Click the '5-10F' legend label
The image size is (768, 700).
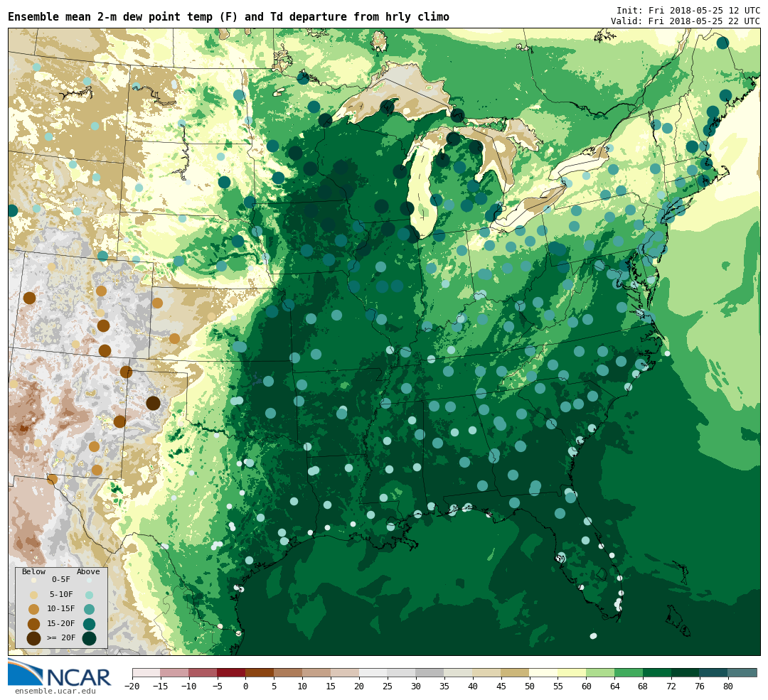61,594
